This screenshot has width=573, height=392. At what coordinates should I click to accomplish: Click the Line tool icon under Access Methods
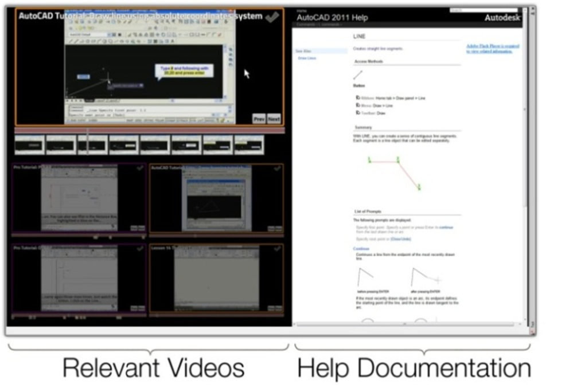(358, 75)
